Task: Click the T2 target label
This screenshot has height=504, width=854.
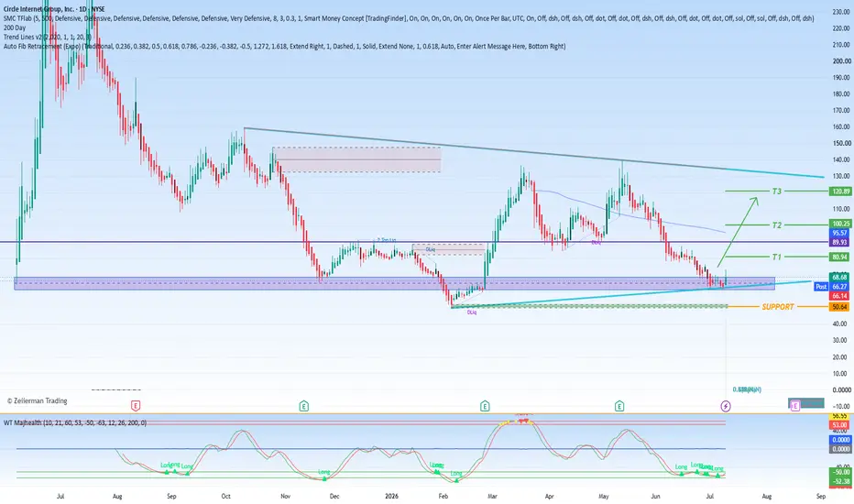Action: pos(777,225)
